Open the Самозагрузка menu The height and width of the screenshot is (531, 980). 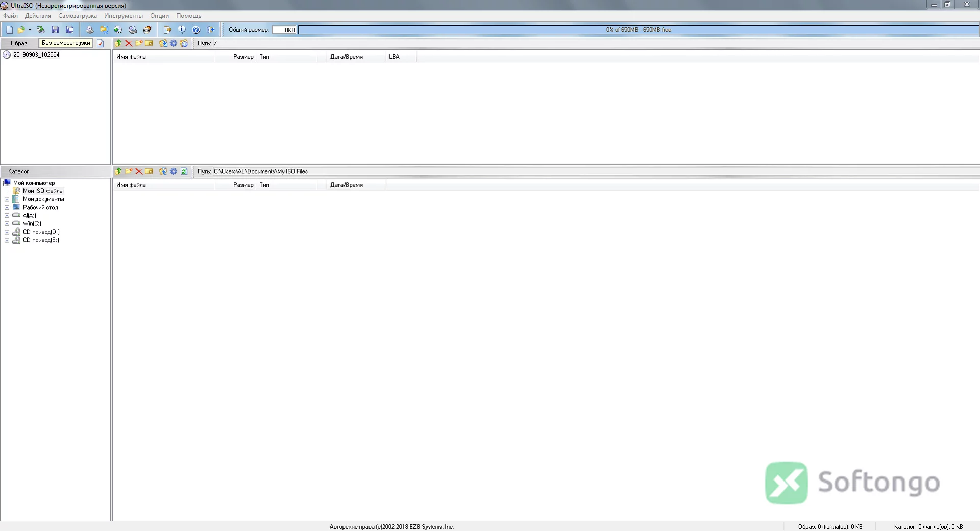pyautogui.click(x=78, y=16)
